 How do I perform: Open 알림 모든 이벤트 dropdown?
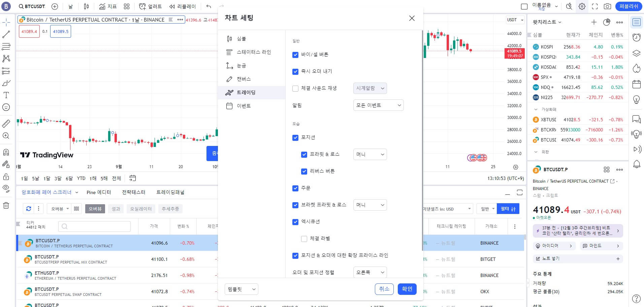378,105
